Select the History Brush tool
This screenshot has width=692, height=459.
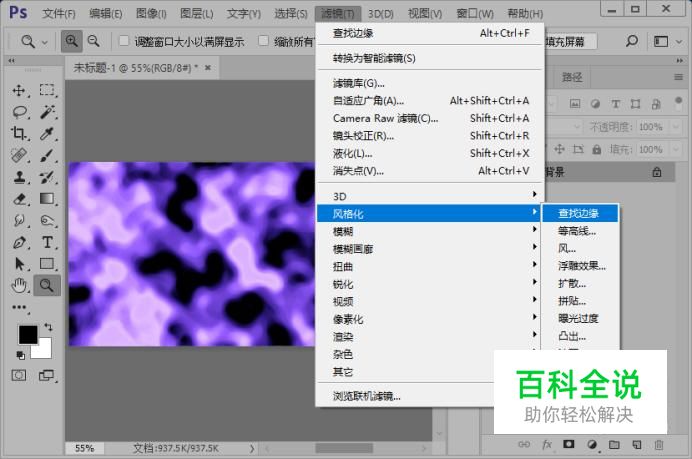(x=47, y=177)
